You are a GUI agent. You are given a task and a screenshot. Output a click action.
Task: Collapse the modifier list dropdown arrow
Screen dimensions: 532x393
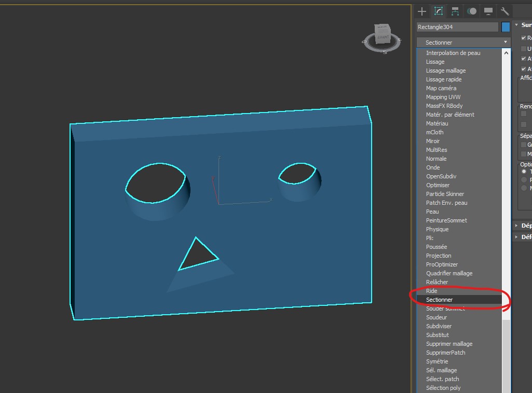point(505,42)
